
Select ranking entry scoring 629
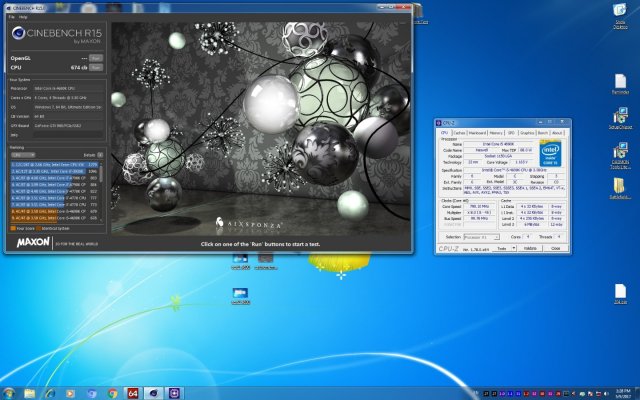click(x=54, y=211)
